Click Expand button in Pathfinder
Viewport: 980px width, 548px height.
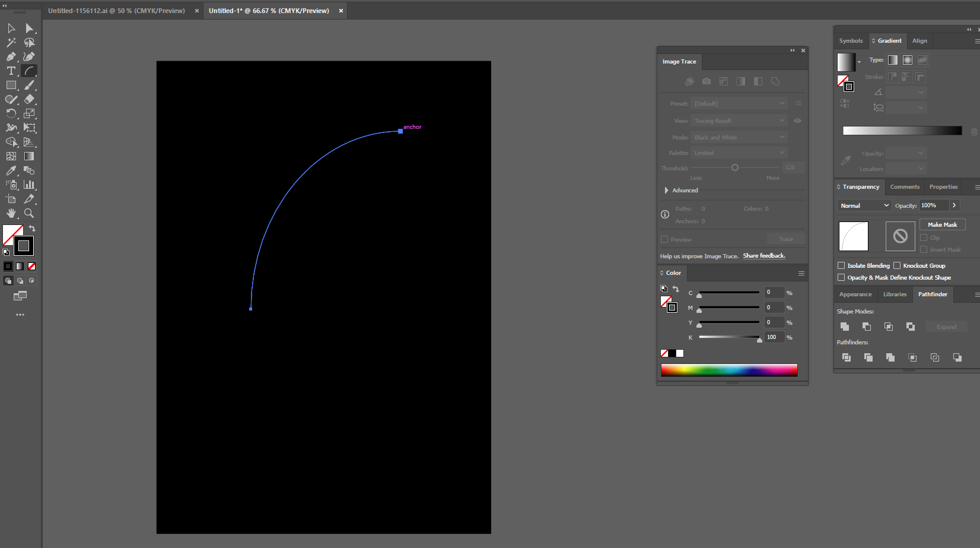click(946, 327)
